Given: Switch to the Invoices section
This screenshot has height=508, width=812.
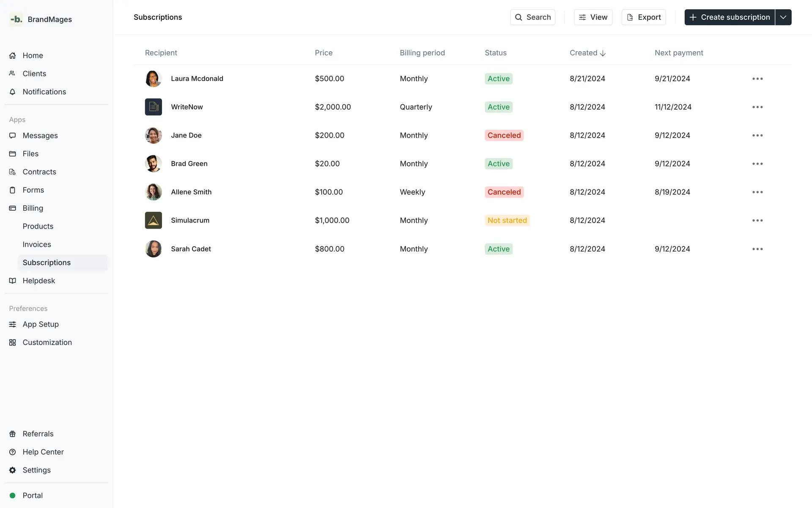Looking at the screenshot, I should (37, 244).
